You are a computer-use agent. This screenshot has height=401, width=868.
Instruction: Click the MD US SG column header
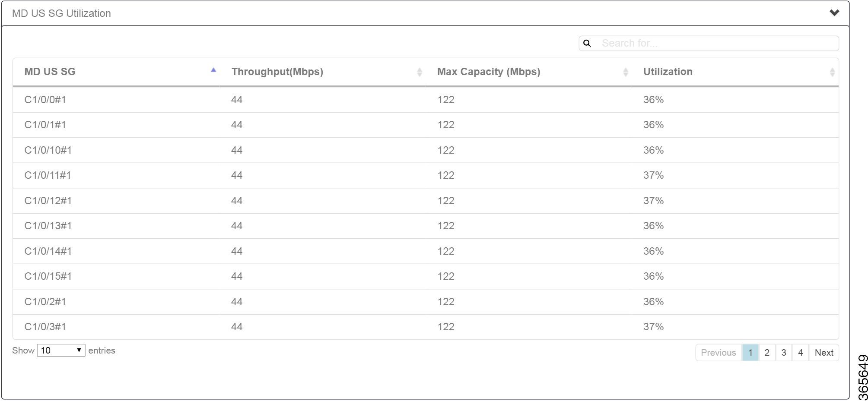click(49, 72)
